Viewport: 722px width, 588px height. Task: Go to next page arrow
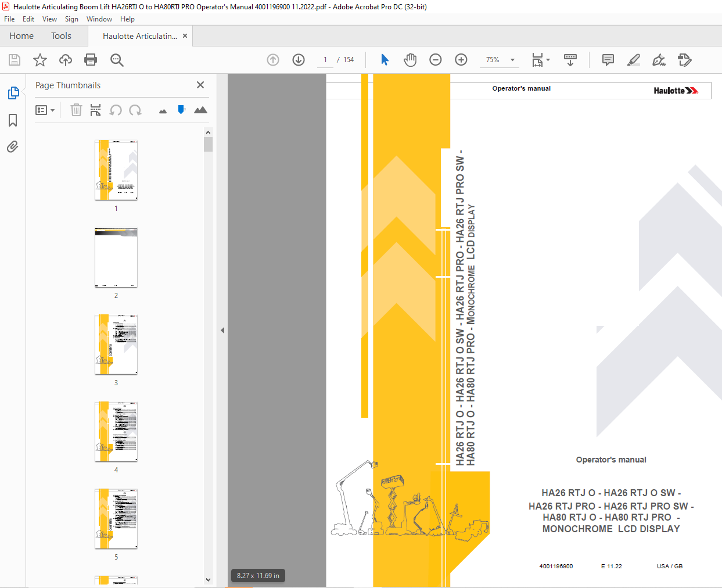click(x=299, y=60)
